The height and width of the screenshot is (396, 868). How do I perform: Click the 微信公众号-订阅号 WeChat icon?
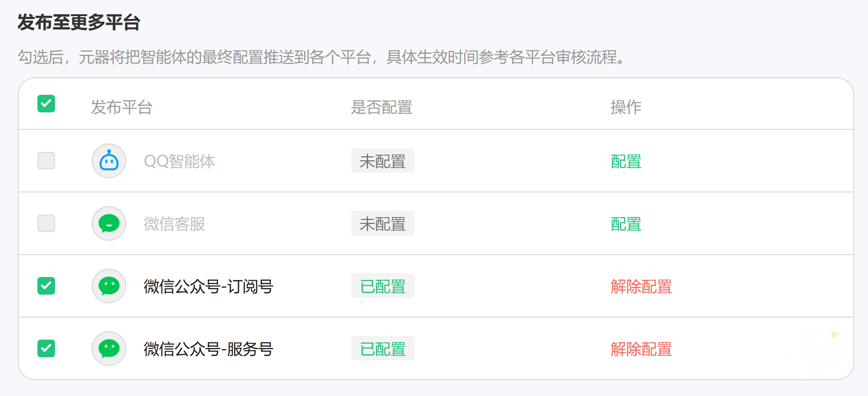tap(109, 286)
